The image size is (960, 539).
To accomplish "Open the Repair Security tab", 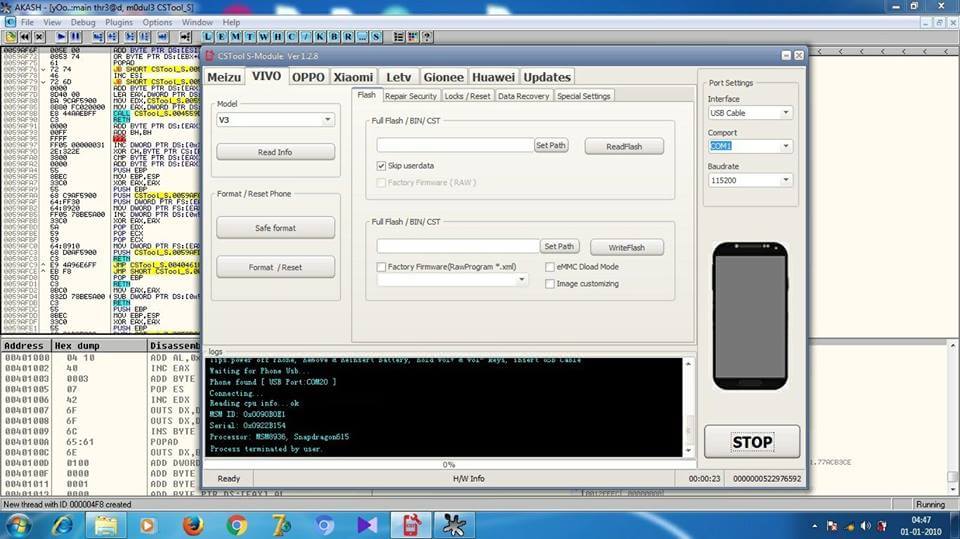I will click(x=411, y=96).
